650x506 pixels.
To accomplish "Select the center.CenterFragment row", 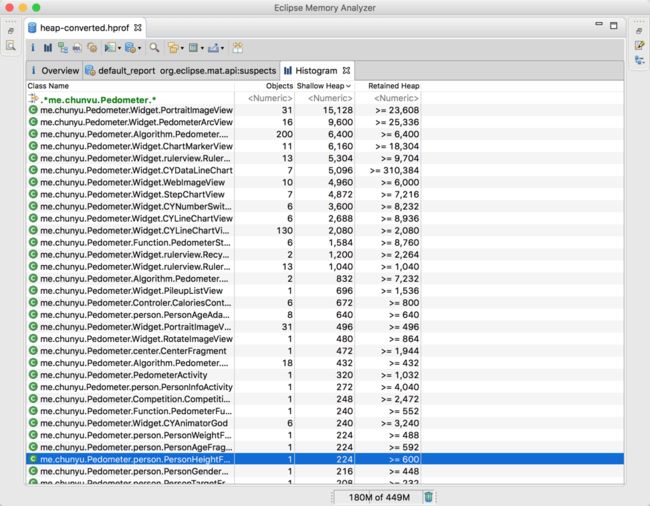I will pyautogui.click(x=325, y=351).
